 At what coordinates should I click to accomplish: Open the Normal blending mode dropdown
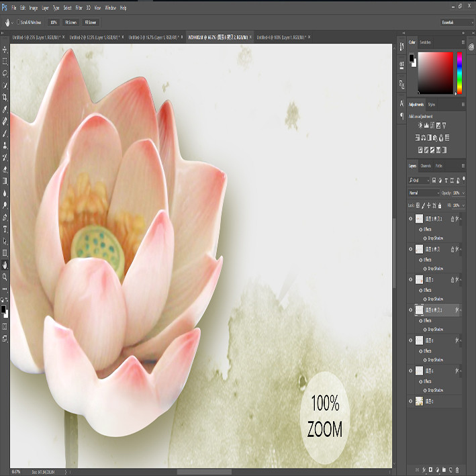(x=424, y=193)
